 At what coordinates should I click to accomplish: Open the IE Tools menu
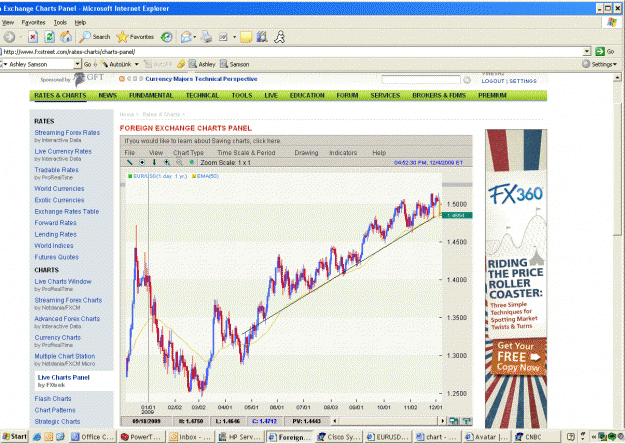(x=60, y=23)
